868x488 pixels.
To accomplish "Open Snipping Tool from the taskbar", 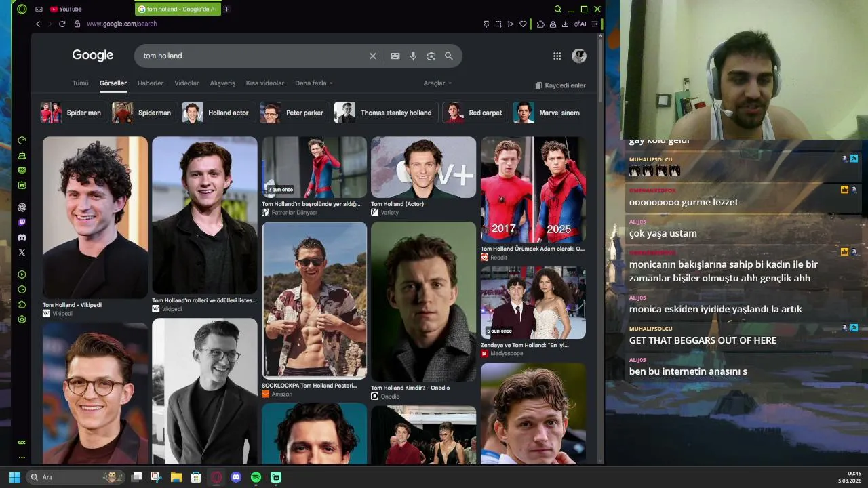I will point(156,477).
